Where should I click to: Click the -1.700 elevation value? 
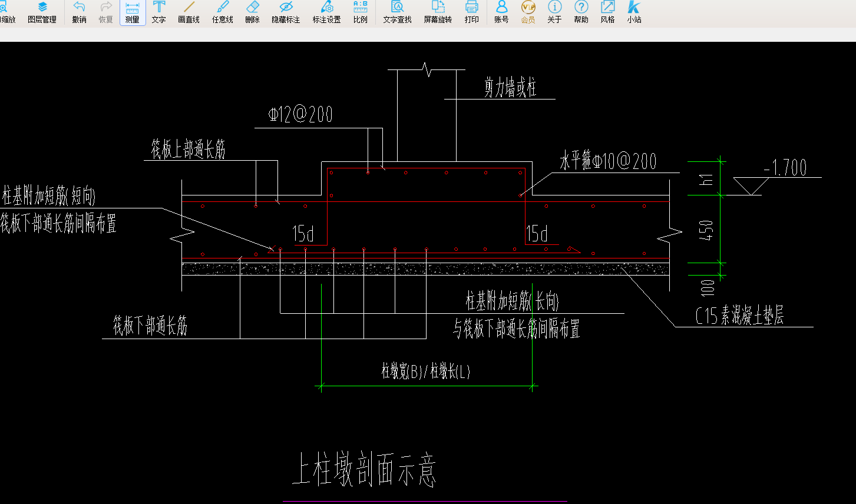(x=785, y=168)
